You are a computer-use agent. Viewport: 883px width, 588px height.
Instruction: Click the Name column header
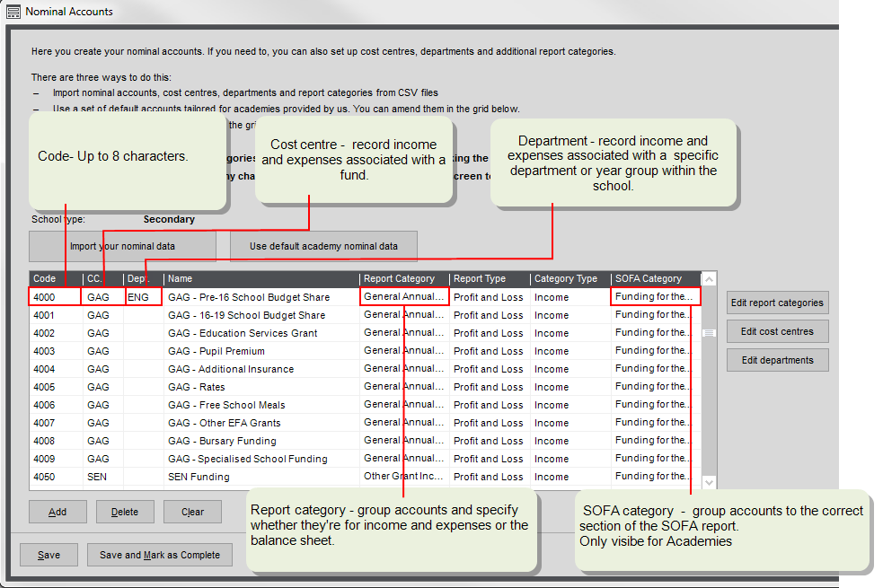261,278
